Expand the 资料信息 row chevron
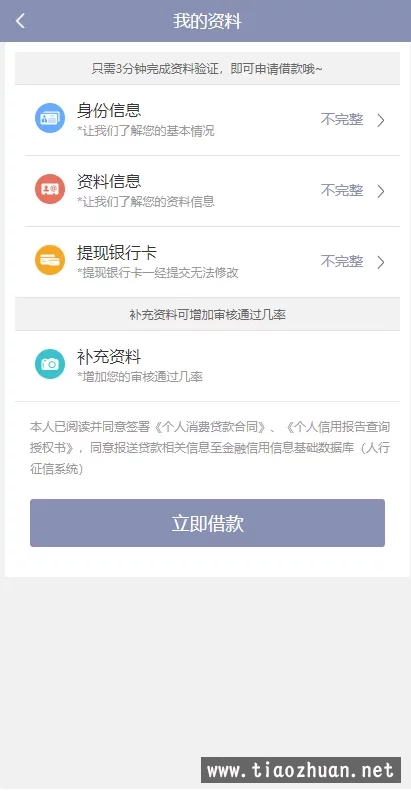This screenshot has height=791, width=411. point(381,191)
